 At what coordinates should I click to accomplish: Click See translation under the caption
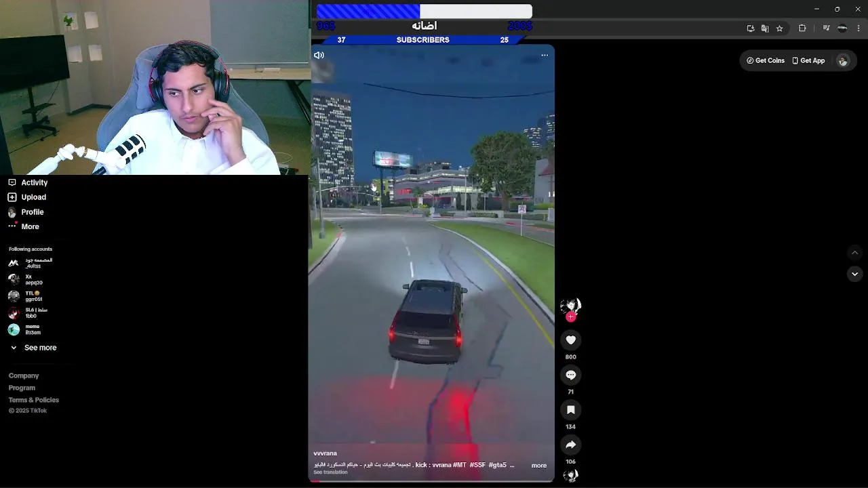(x=330, y=472)
